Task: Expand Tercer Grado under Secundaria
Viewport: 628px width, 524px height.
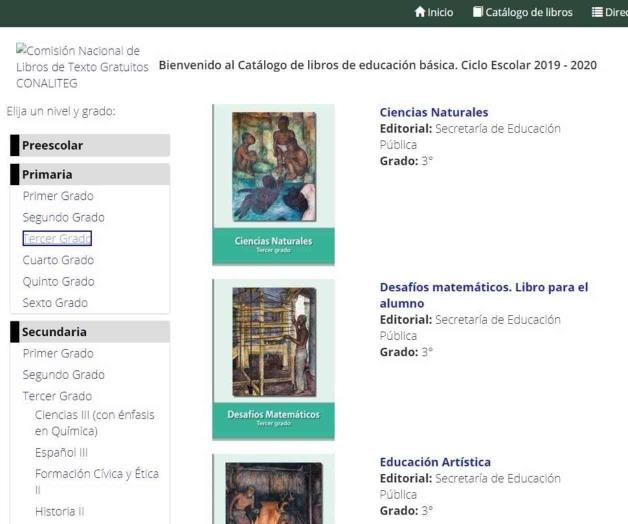Action: coord(57,396)
